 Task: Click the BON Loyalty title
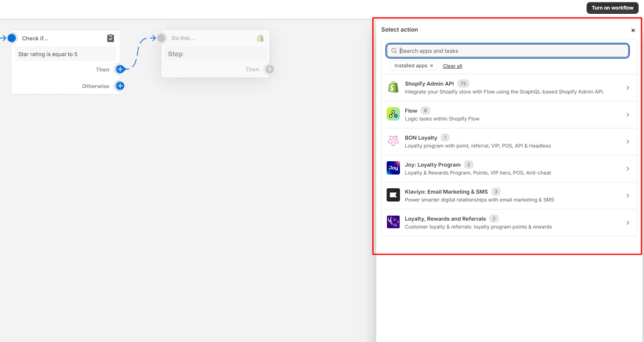tap(421, 138)
